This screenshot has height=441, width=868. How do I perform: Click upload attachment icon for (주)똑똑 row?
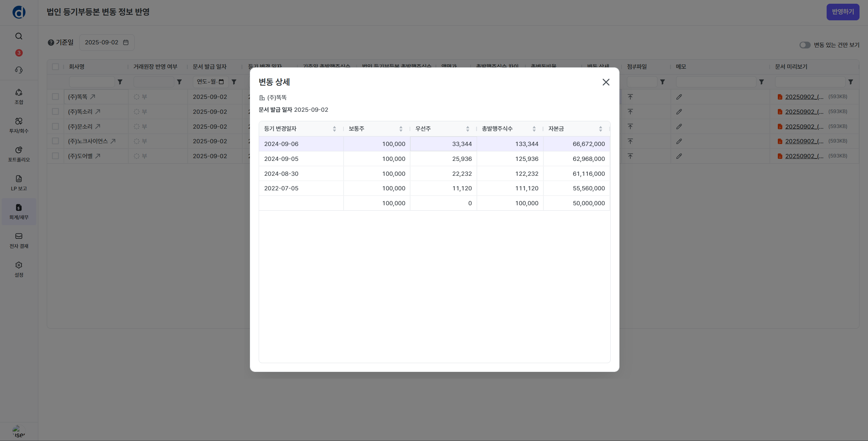[630, 97]
